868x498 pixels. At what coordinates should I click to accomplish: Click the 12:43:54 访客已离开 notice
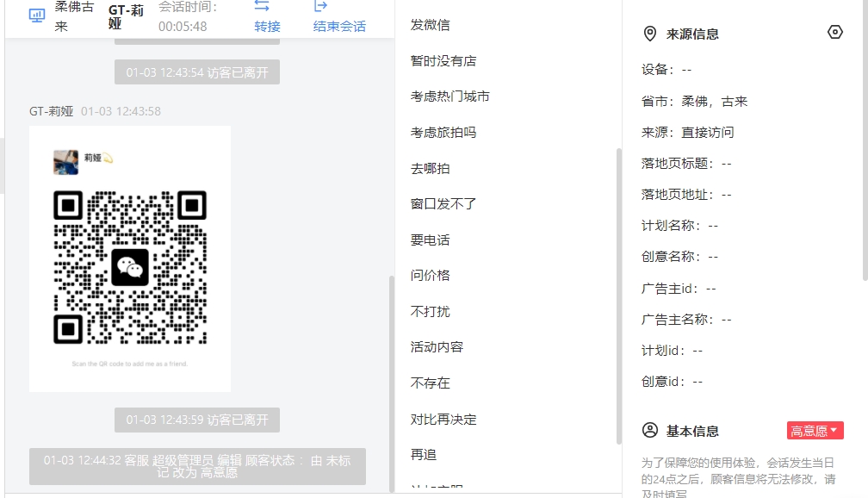tap(197, 72)
